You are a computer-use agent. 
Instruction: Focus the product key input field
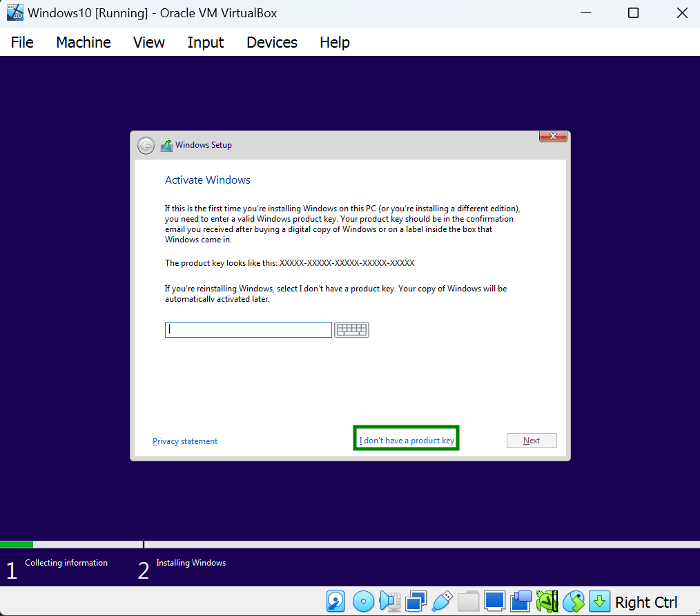click(249, 329)
